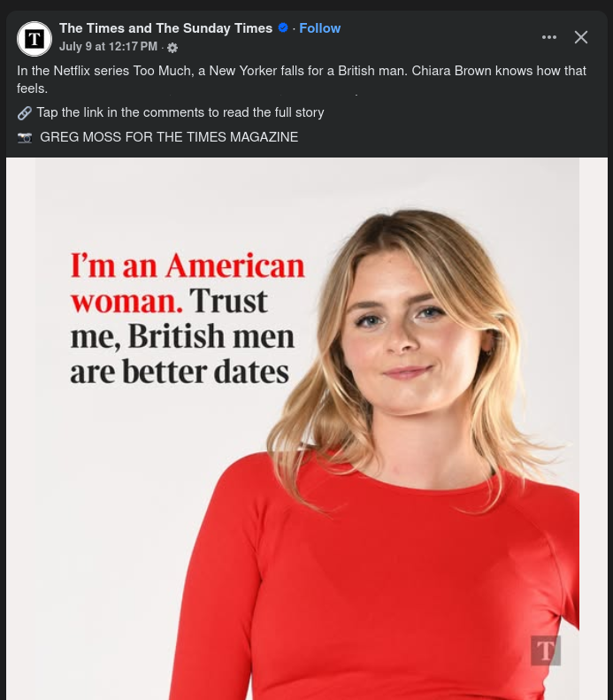Click the black headline British men are better dates
Screen dimensions: 613x700
click(x=182, y=335)
